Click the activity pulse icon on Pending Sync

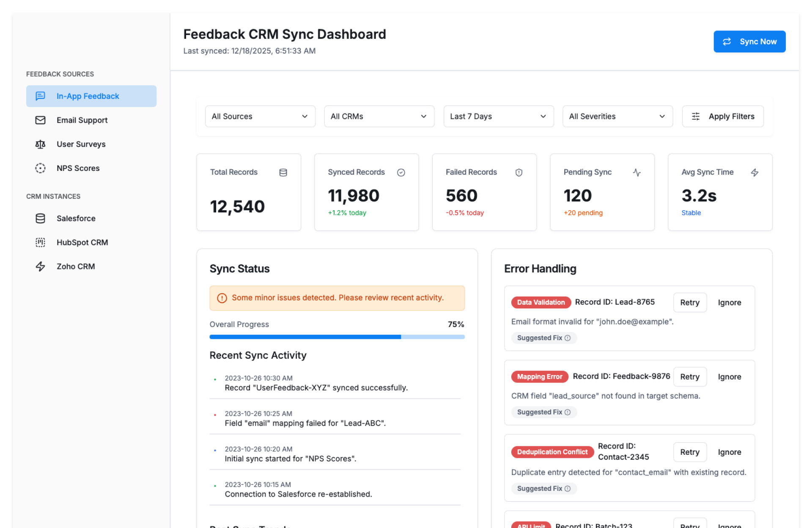636,173
